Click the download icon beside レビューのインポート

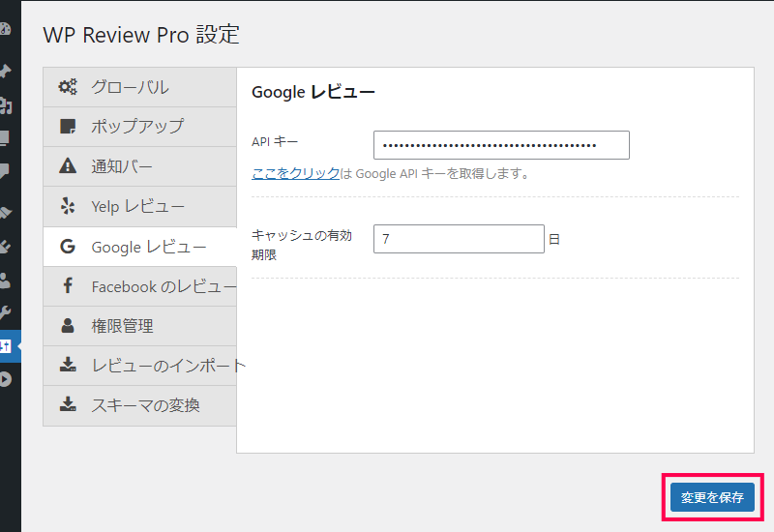[x=68, y=365]
